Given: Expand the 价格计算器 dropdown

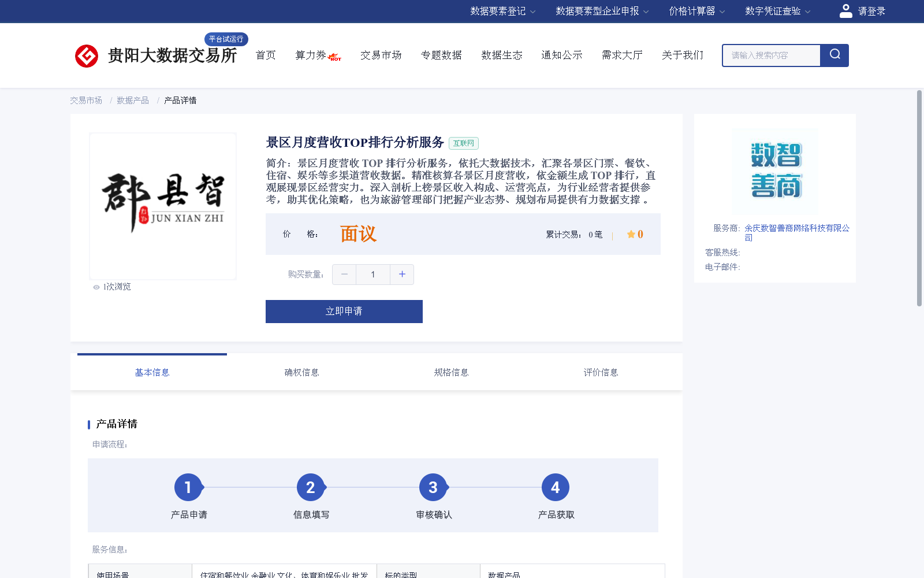Looking at the screenshot, I should (x=697, y=11).
